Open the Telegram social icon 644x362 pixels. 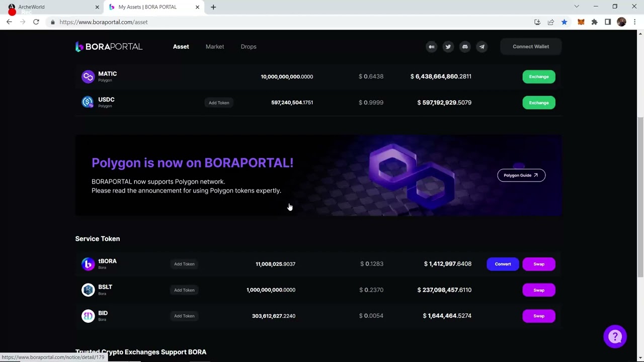click(x=481, y=47)
